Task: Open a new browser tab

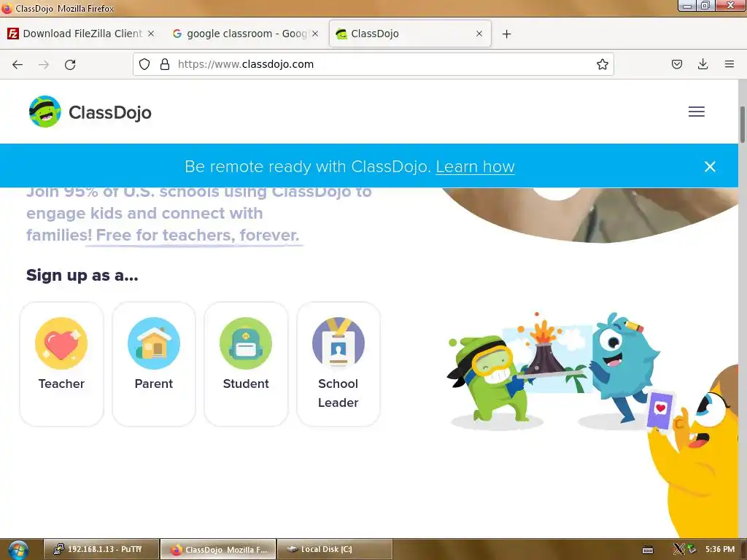Action: (x=507, y=34)
